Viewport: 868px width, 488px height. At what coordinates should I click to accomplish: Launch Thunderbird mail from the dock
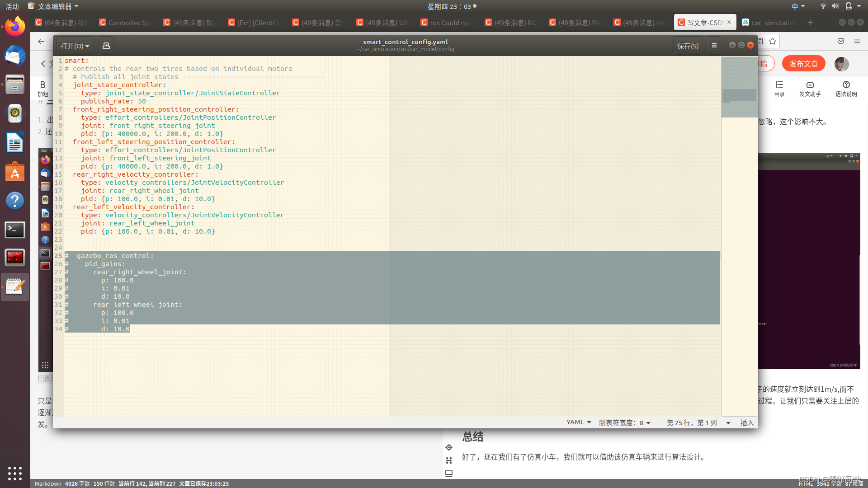[x=15, y=56]
